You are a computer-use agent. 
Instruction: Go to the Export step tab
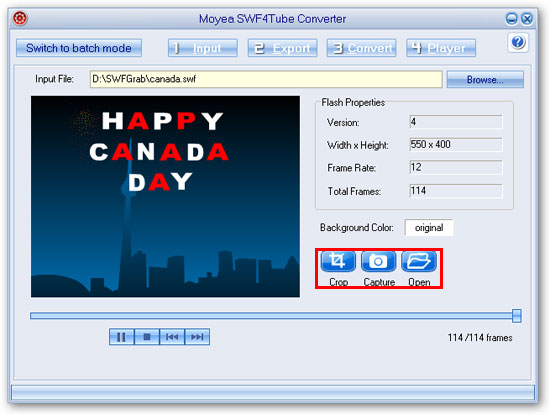pyautogui.click(x=282, y=48)
